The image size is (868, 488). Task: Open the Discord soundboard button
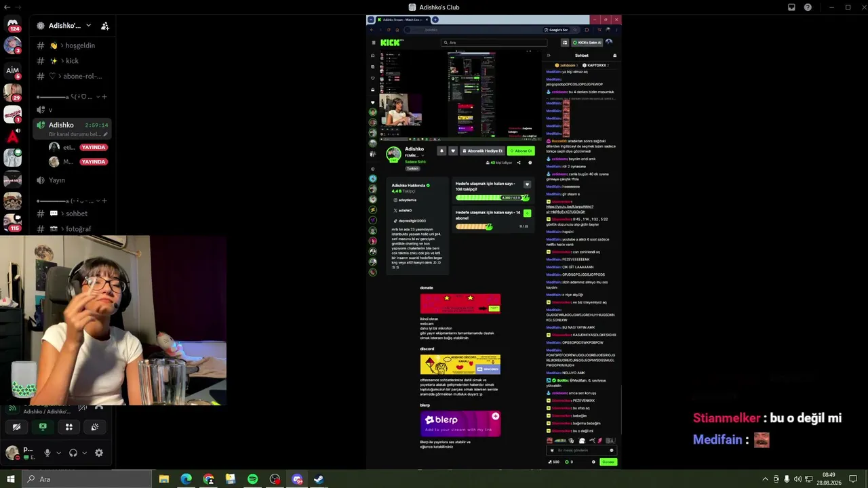(x=95, y=427)
